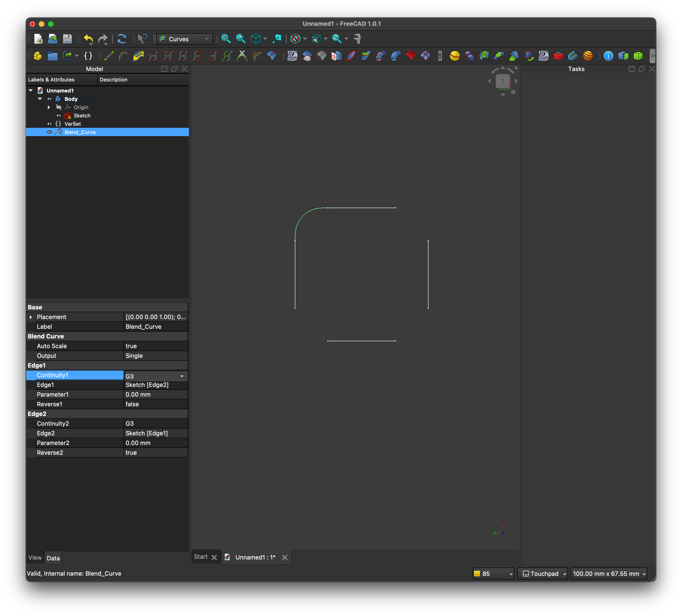Open Touchpad navigation style dropdown
This screenshot has height=616, width=682.
[x=542, y=574]
